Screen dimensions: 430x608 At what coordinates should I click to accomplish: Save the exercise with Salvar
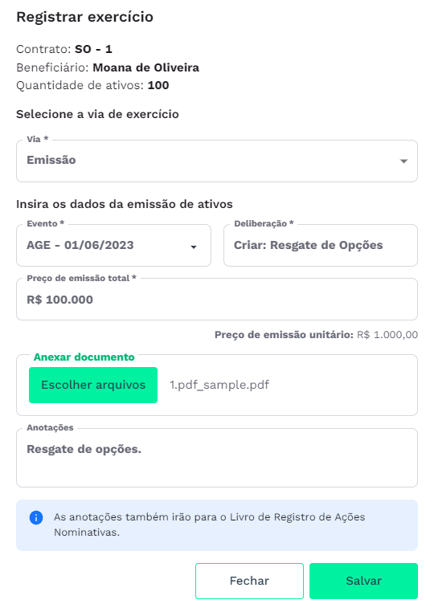click(x=364, y=581)
